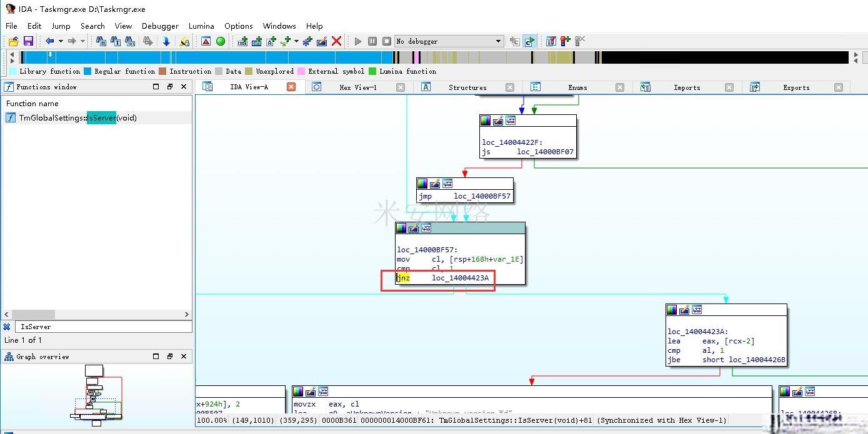This screenshot has height=434, width=868.
Task: Click the Function name column header
Action: 97,104
